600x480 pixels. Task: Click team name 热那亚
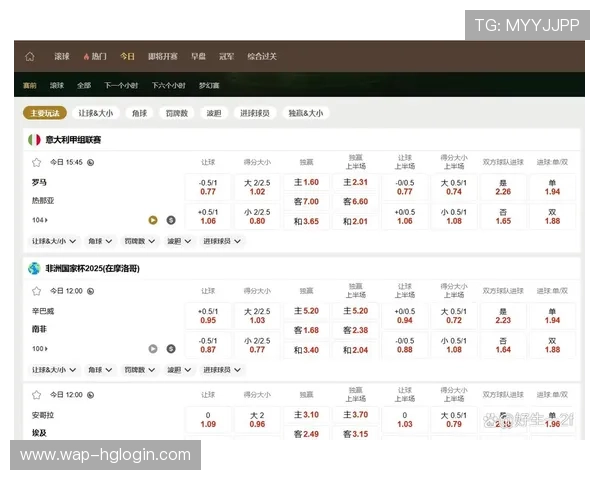tap(43, 201)
